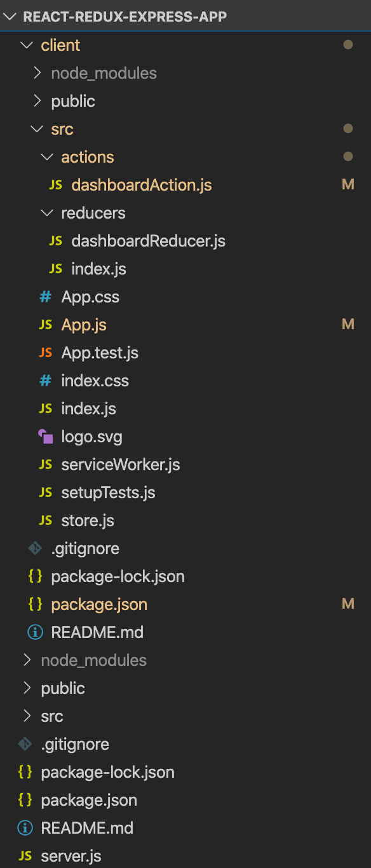
Task: Open logo.svg via its image icon
Action: click(x=45, y=436)
